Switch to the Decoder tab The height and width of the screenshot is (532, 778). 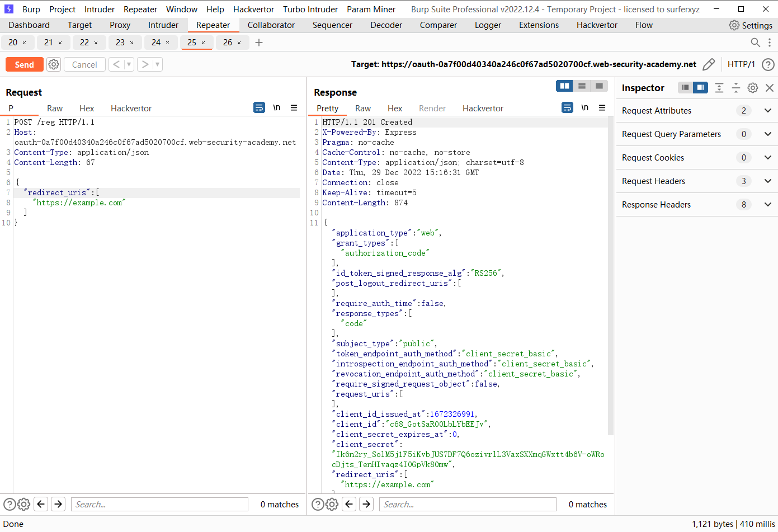pos(385,25)
